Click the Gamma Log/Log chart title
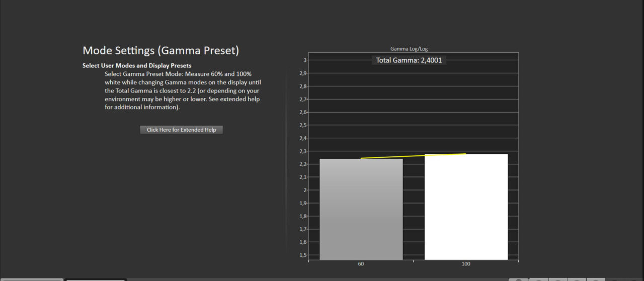The width and height of the screenshot is (644, 281). pos(409,49)
